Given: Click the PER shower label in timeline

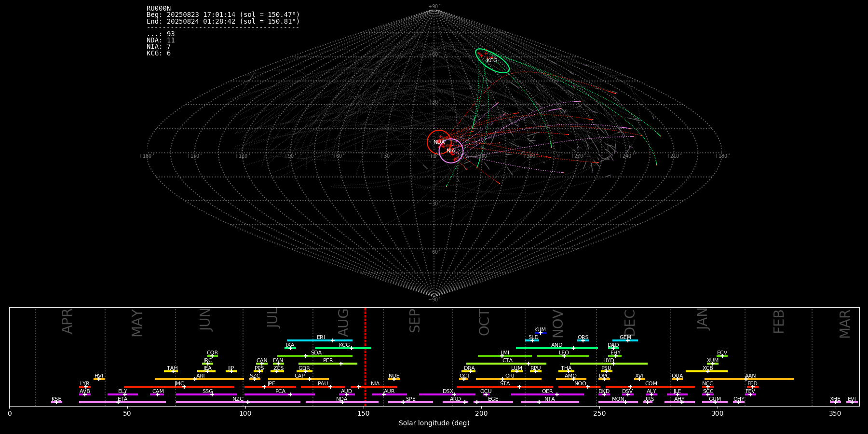Looking at the screenshot, I should pyautogui.click(x=328, y=361).
